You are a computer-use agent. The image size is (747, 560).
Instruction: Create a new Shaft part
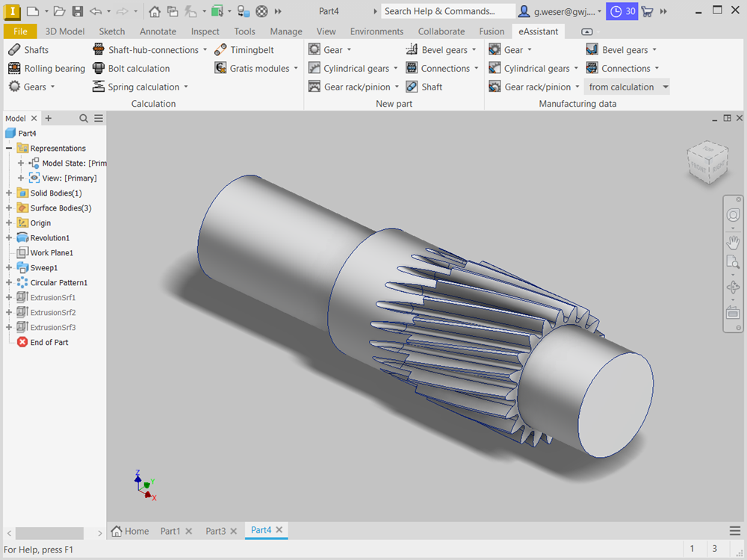[x=424, y=87]
